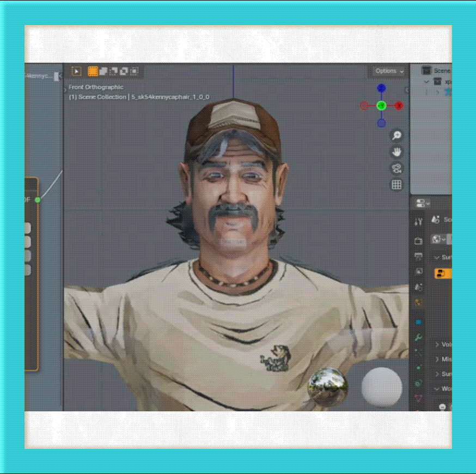
Task: Click the green output socket on node
Action: pos(38,200)
